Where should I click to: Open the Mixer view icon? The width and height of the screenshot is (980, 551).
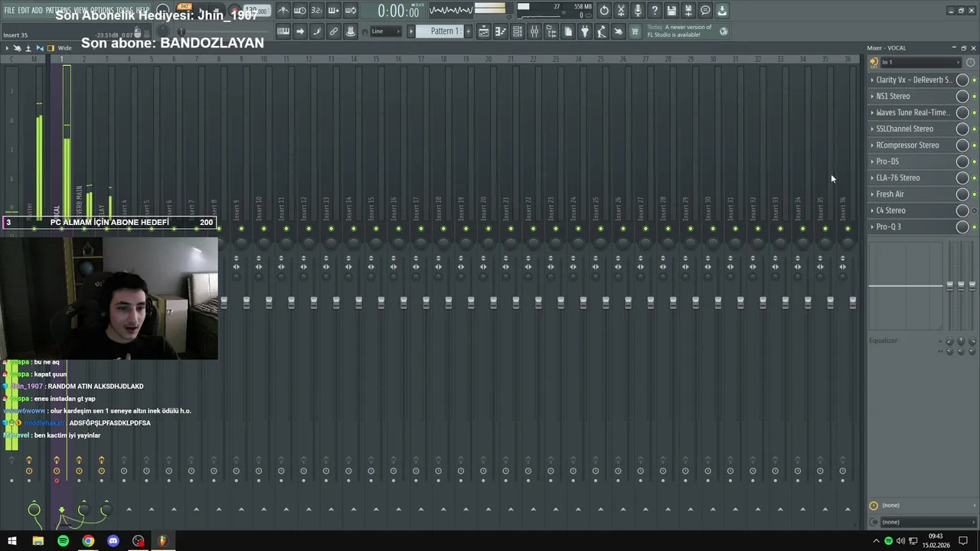click(x=534, y=31)
